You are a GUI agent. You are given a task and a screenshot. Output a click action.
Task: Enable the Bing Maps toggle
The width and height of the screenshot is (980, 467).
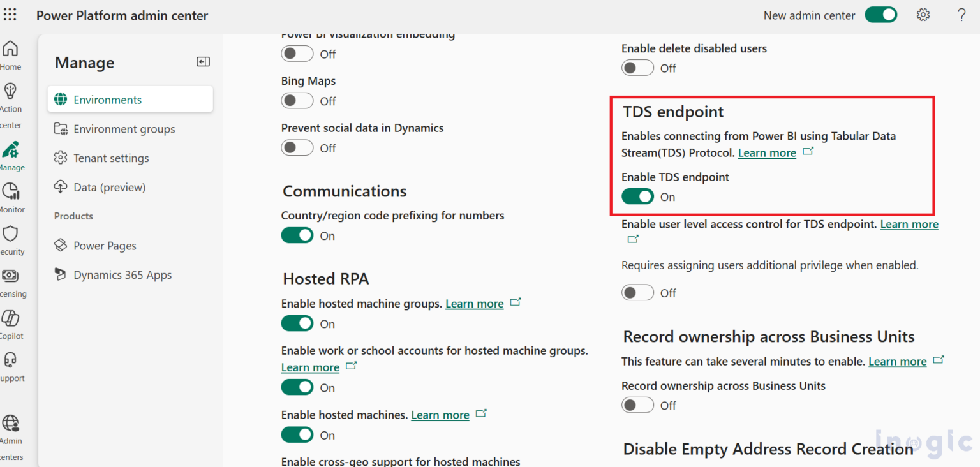297,100
